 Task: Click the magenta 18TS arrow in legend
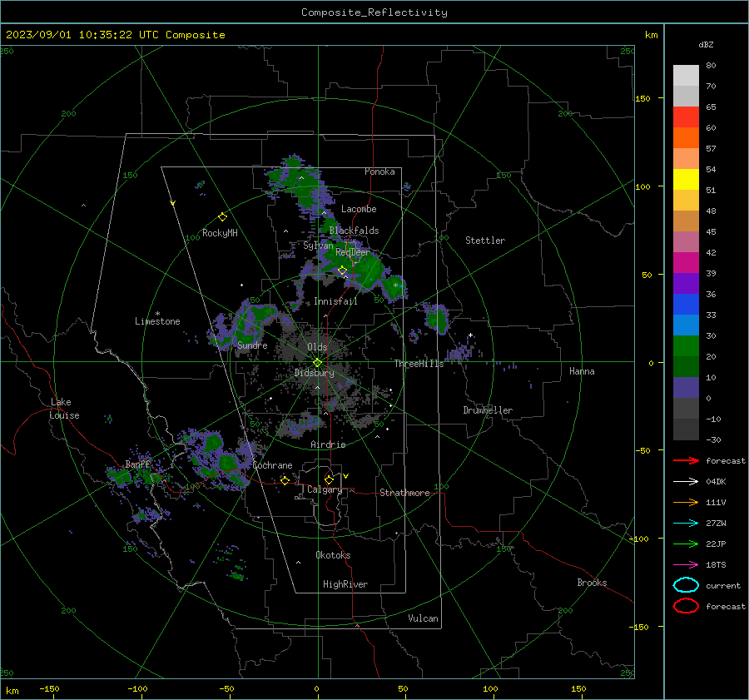686,565
